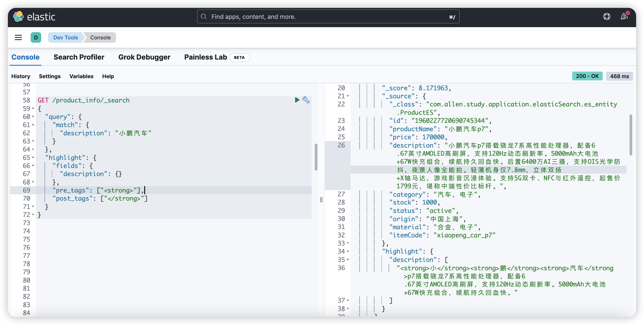
Task: Click the "material" output line
Action: click(435, 227)
